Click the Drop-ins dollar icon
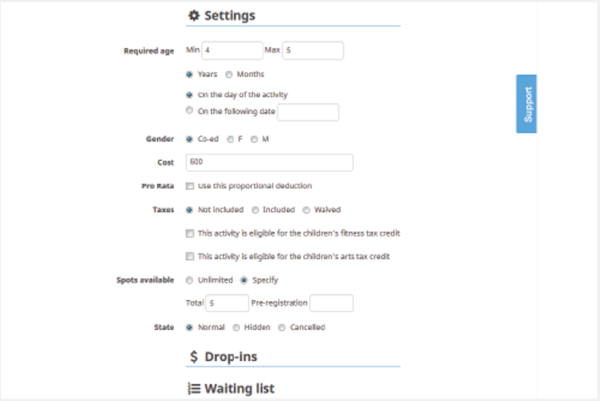The image size is (600, 401). click(x=194, y=356)
